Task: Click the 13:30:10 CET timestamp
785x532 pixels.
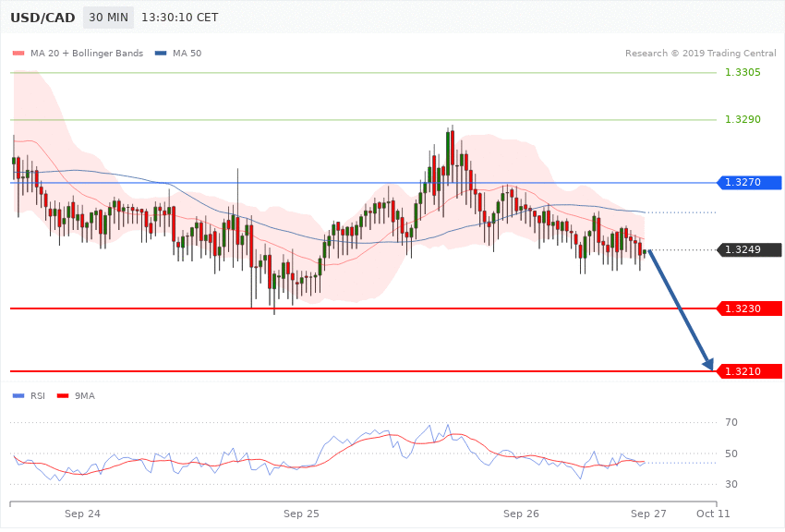Action: (180, 18)
